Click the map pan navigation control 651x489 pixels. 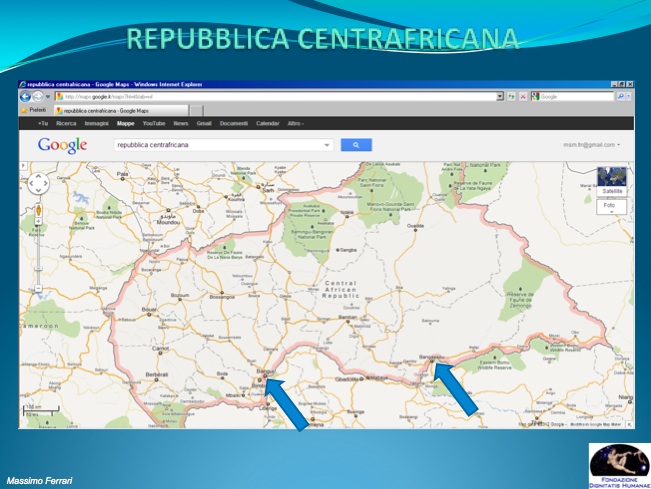[x=38, y=184]
